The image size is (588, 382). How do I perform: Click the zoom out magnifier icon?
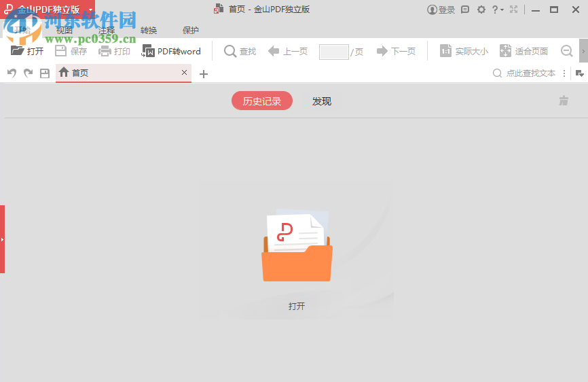tap(567, 51)
